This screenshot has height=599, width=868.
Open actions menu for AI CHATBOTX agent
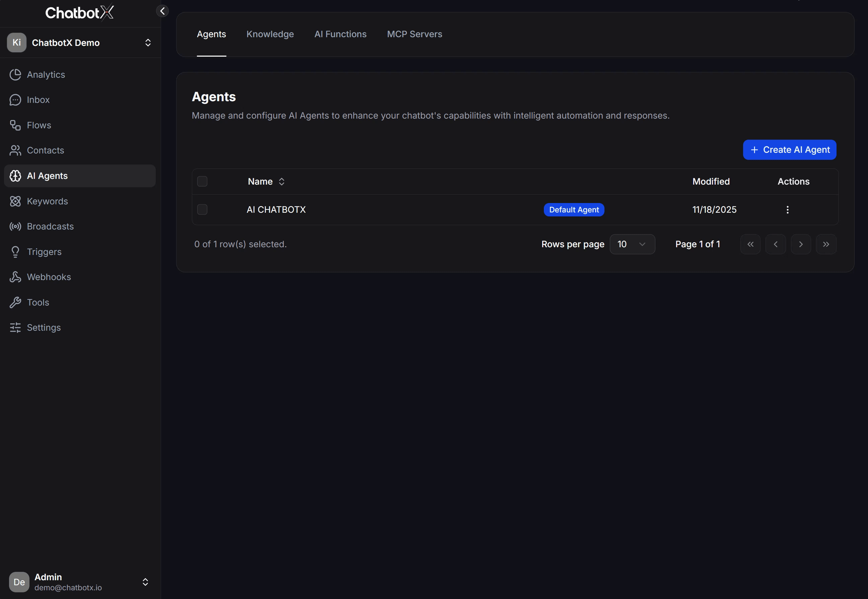pos(788,209)
